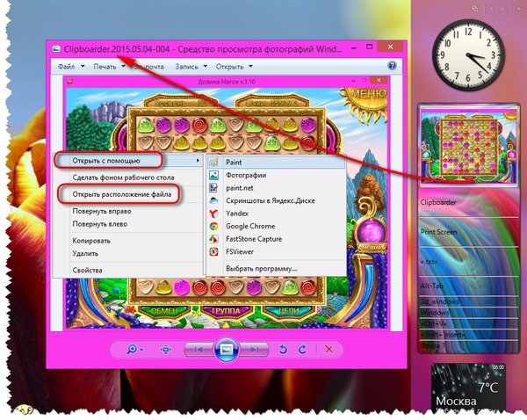Click the Photo Viewer title bar icon
The image size is (527, 420).
tap(56, 49)
